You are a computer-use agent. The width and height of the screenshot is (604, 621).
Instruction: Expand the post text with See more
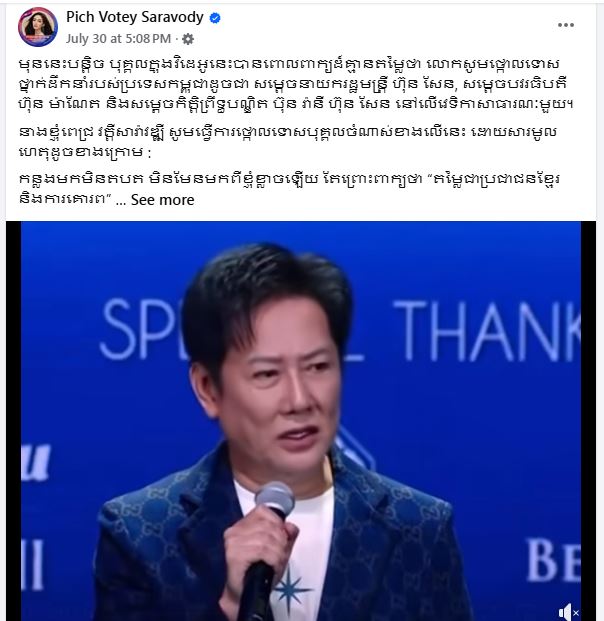(x=162, y=200)
